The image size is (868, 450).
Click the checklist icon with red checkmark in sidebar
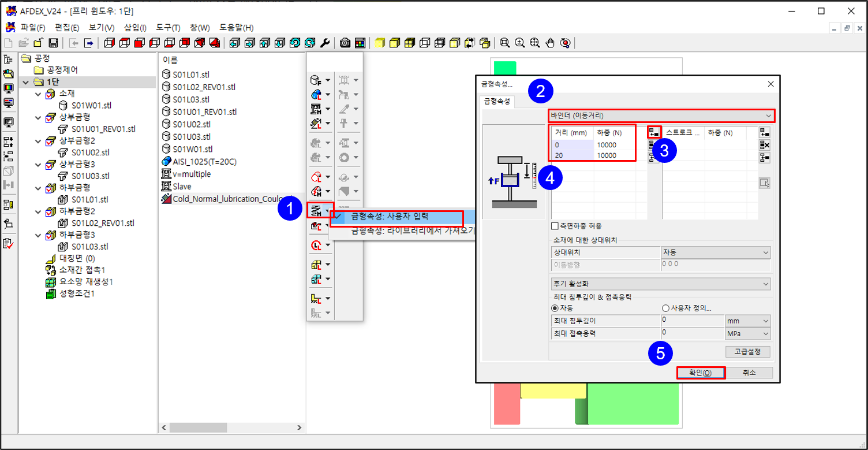point(9,244)
